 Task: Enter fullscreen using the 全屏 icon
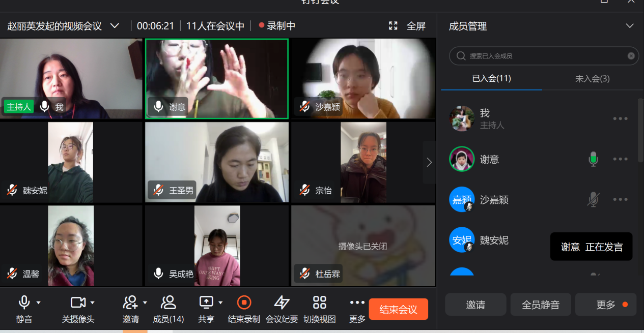click(x=393, y=26)
